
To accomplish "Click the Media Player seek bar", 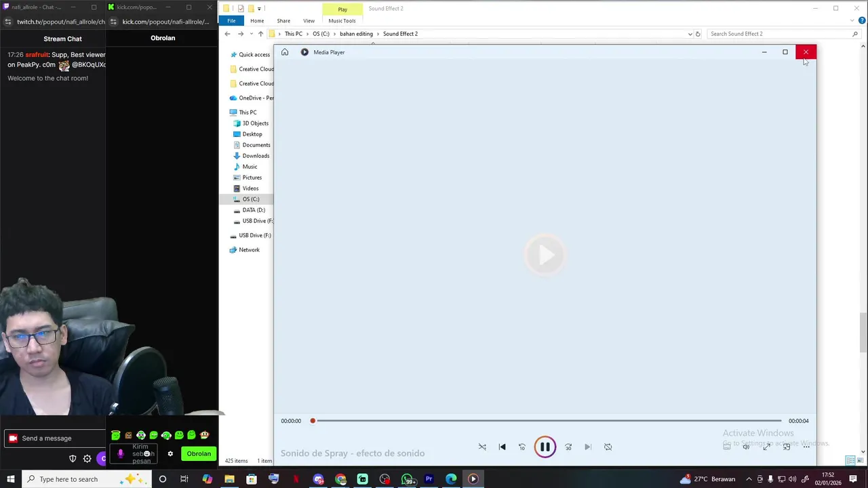I will (x=547, y=421).
